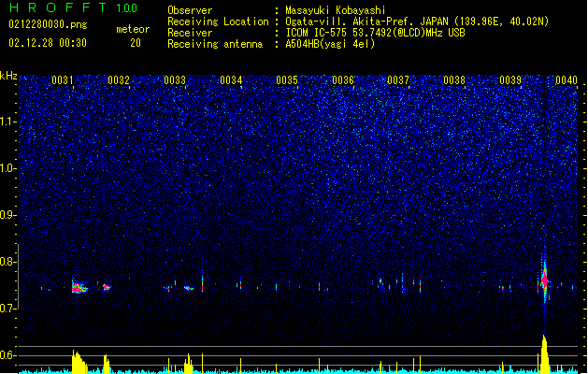Click the meteor count value 20
588x374 pixels.
pos(136,43)
